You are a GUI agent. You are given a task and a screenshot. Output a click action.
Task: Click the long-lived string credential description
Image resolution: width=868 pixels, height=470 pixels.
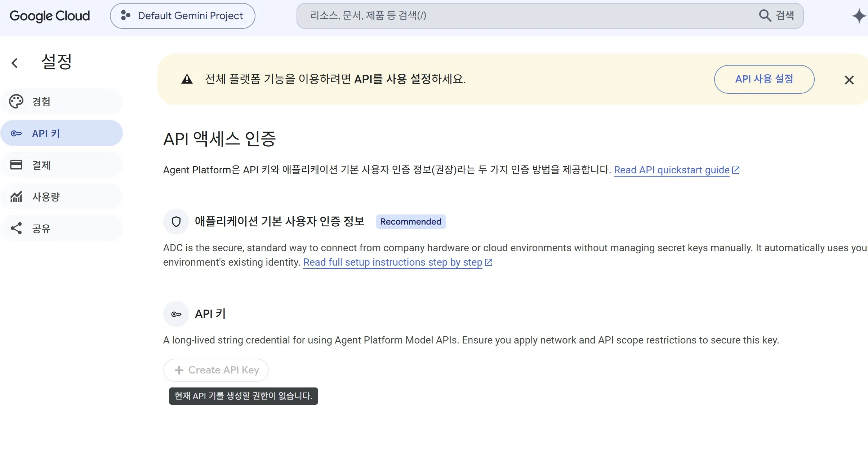point(471,340)
